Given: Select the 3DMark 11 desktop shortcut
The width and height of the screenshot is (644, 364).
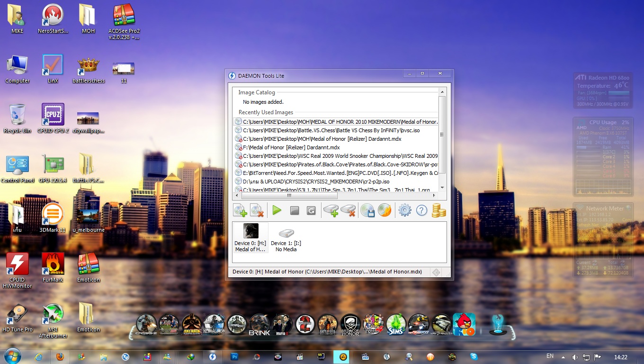Looking at the screenshot, I should [53, 218].
